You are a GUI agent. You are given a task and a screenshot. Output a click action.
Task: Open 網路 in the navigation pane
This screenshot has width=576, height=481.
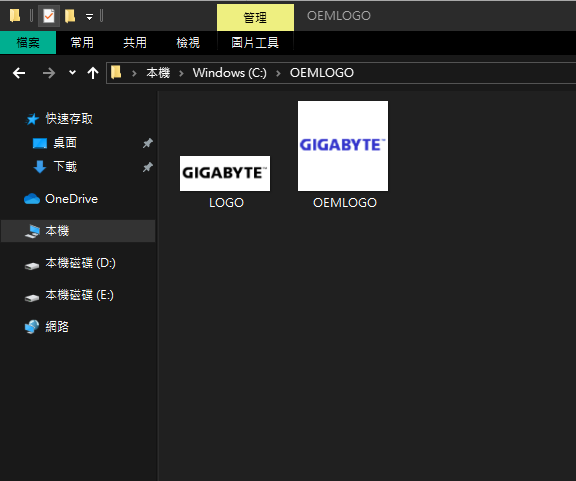coord(57,327)
